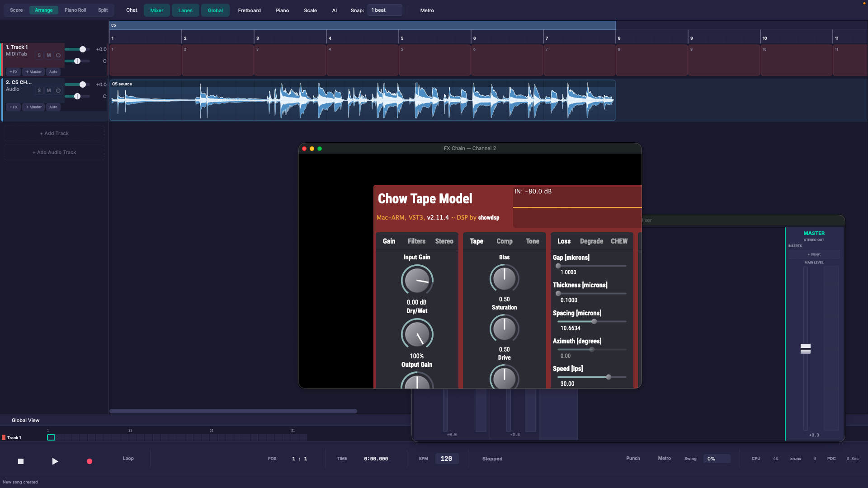
Task: Toggle the Mixer panel
Action: coord(157,10)
